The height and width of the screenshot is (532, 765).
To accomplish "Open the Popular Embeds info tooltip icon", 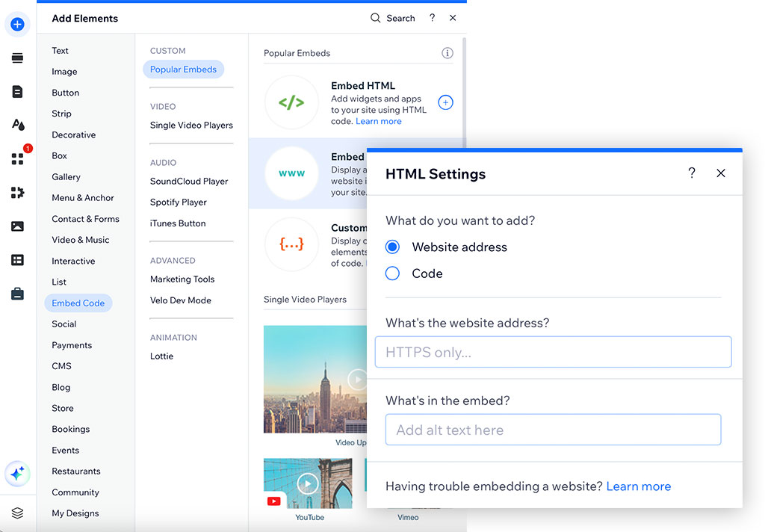I will (447, 53).
